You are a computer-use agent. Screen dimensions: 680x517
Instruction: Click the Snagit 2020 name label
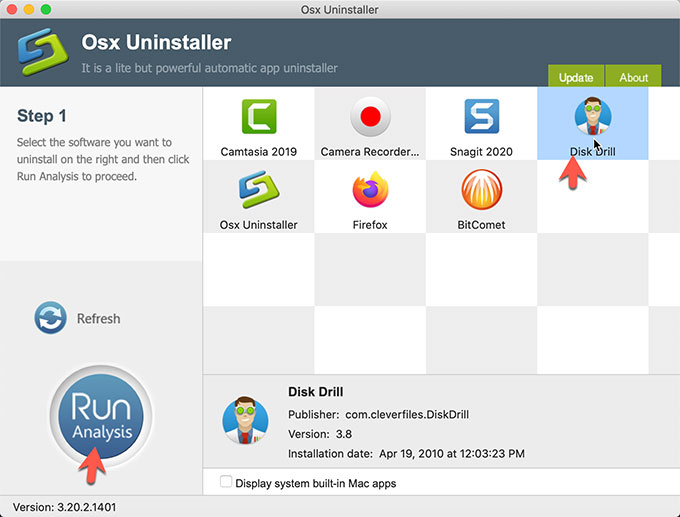[481, 152]
